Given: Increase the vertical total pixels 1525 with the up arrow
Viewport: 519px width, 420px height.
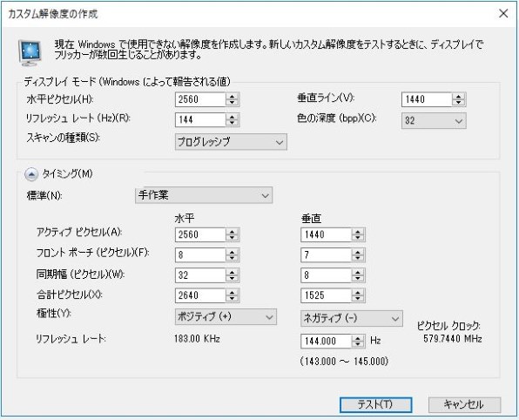Looking at the screenshot, I should (358, 293).
